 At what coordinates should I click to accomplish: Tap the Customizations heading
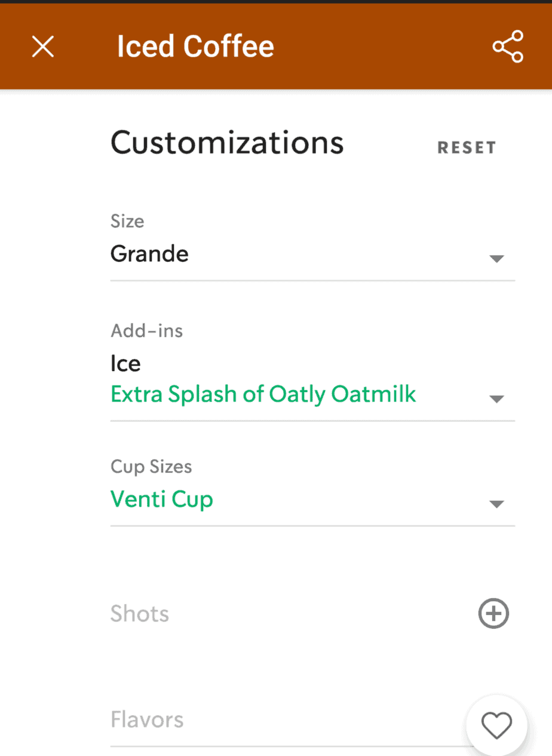pyautogui.click(x=228, y=143)
